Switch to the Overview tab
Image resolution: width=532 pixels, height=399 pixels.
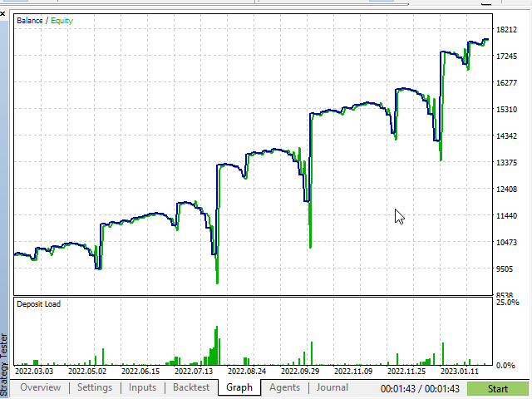[x=41, y=387]
